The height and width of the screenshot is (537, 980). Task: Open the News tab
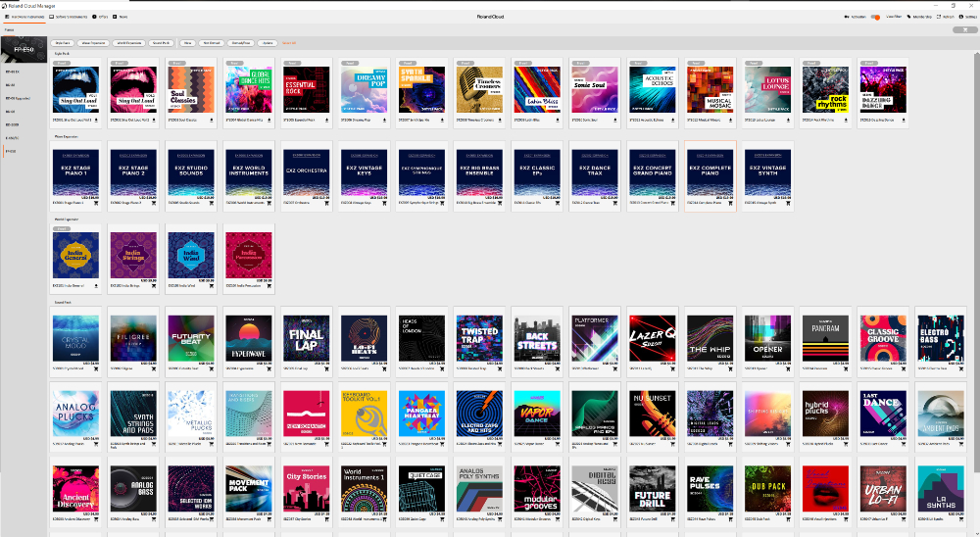[122, 17]
